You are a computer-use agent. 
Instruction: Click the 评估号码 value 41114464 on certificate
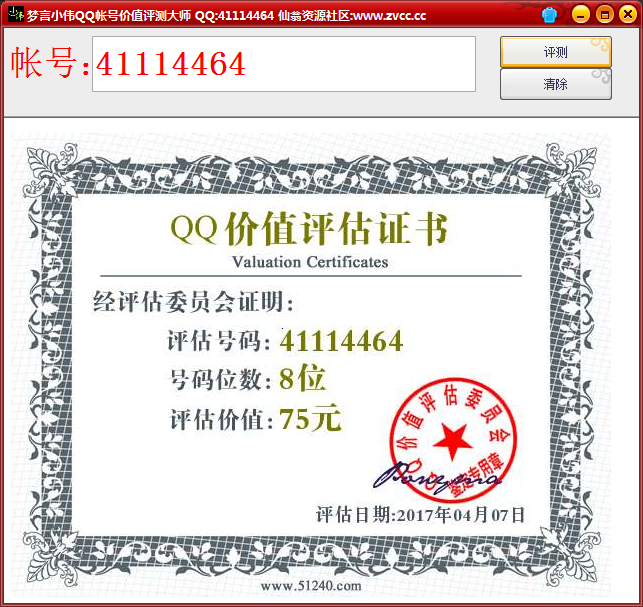click(341, 341)
